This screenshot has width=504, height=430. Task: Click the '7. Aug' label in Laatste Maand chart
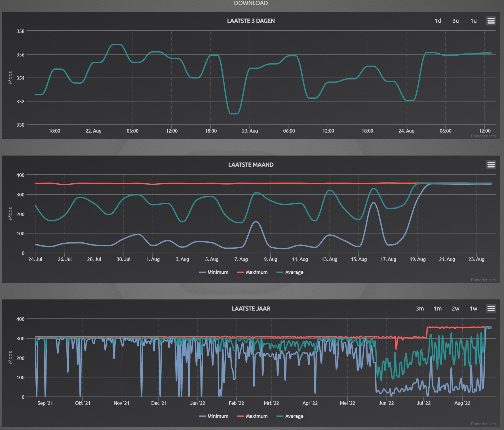pos(241,259)
